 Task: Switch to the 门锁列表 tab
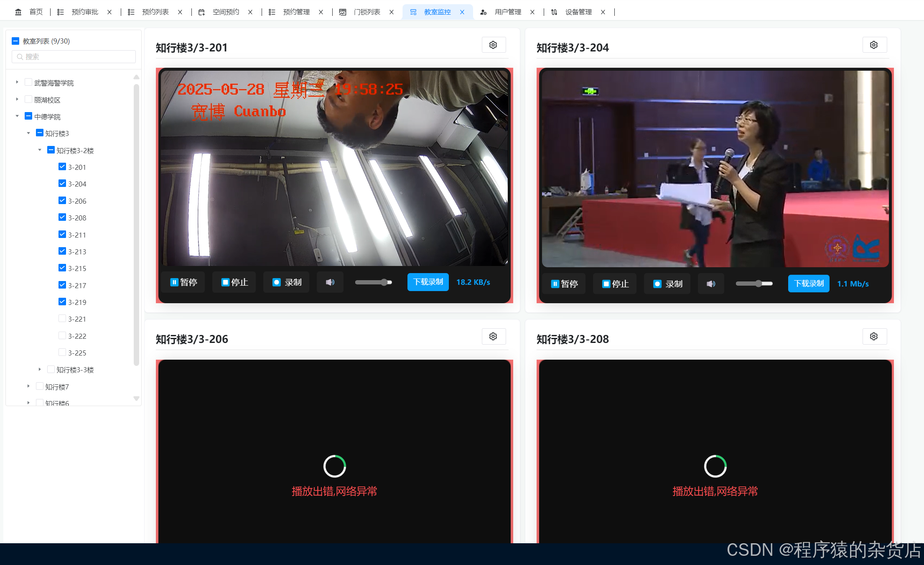pos(367,12)
